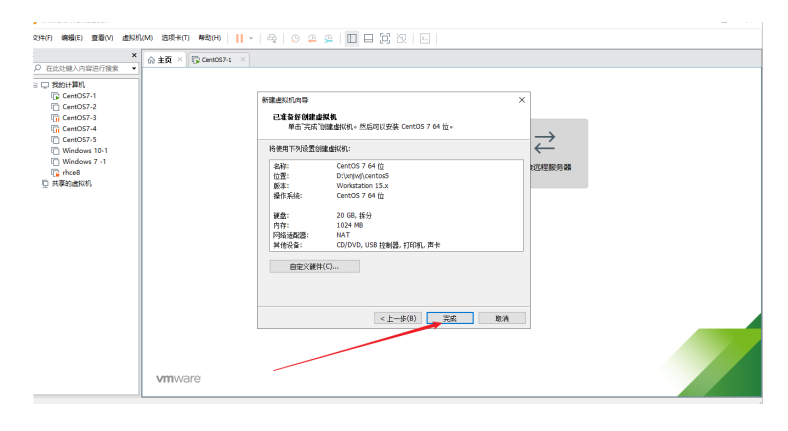Click the Workstation 15.x version value
The height and width of the screenshot is (431, 788).
coord(362,185)
